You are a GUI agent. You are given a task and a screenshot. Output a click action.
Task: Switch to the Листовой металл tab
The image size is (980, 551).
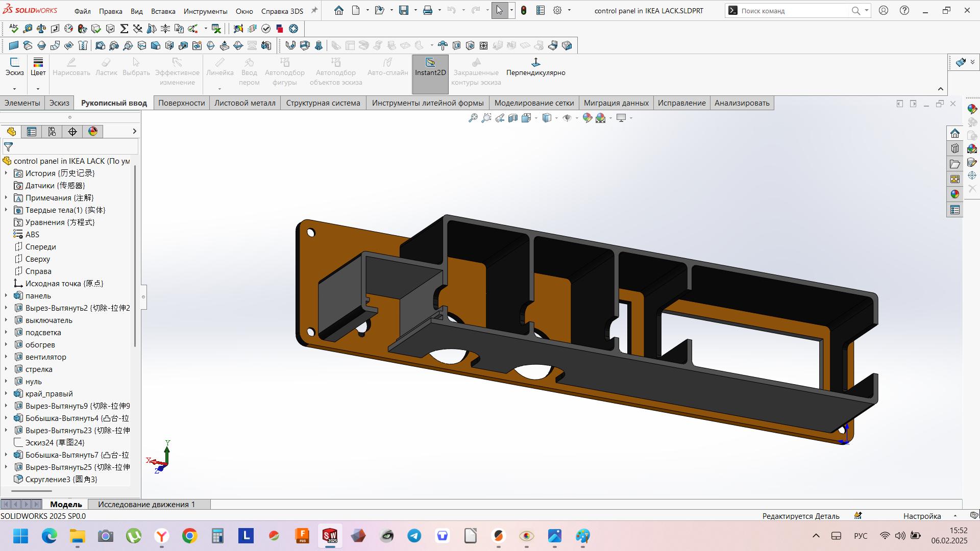tap(244, 103)
